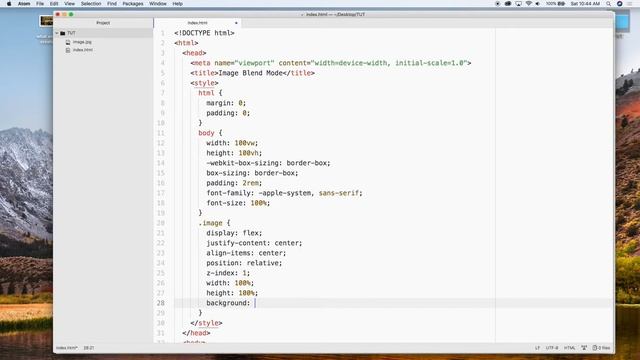The width and height of the screenshot is (640, 360).
Task: Select the Project panel tab
Action: click(103, 23)
